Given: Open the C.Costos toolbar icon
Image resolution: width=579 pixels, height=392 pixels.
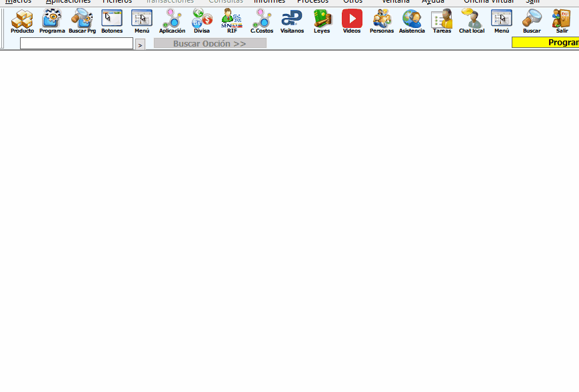Looking at the screenshot, I should pyautogui.click(x=262, y=20).
